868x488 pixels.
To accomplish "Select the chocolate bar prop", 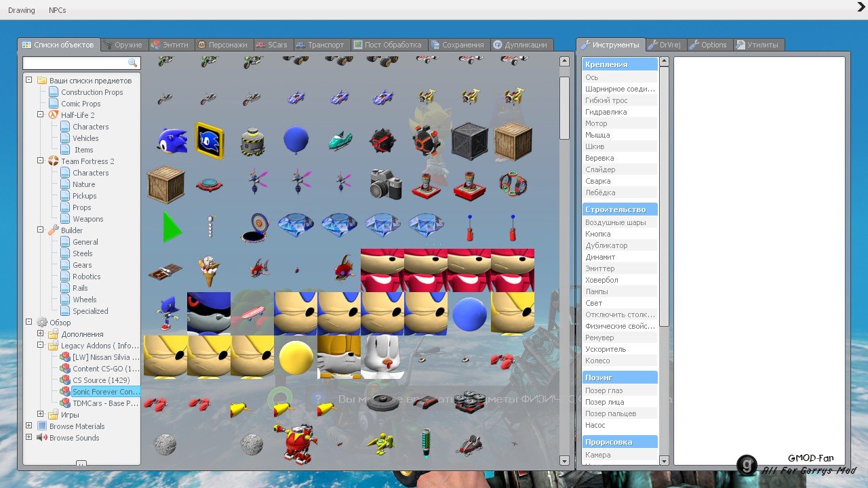I will (x=165, y=270).
